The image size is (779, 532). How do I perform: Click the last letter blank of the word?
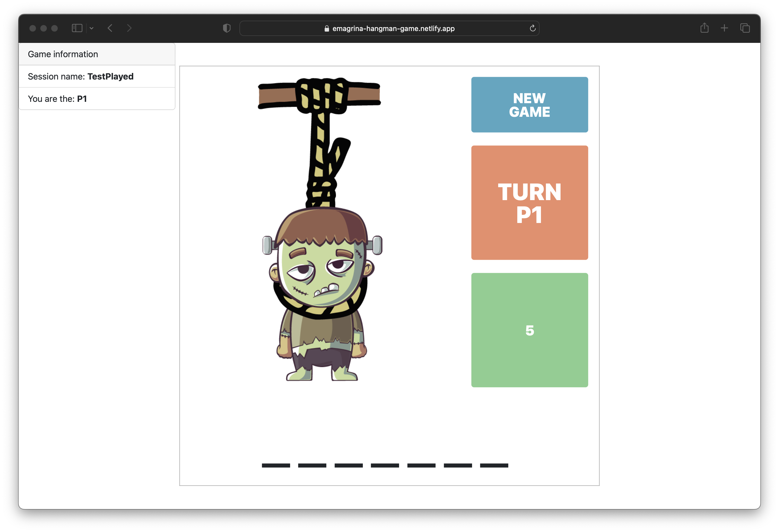coord(494,465)
